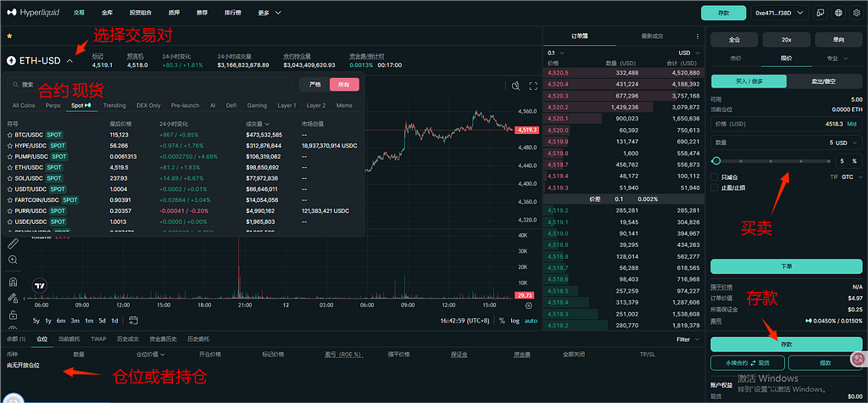Click the order size percentage slider
The image size is (868, 403).
click(x=770, y=160)
